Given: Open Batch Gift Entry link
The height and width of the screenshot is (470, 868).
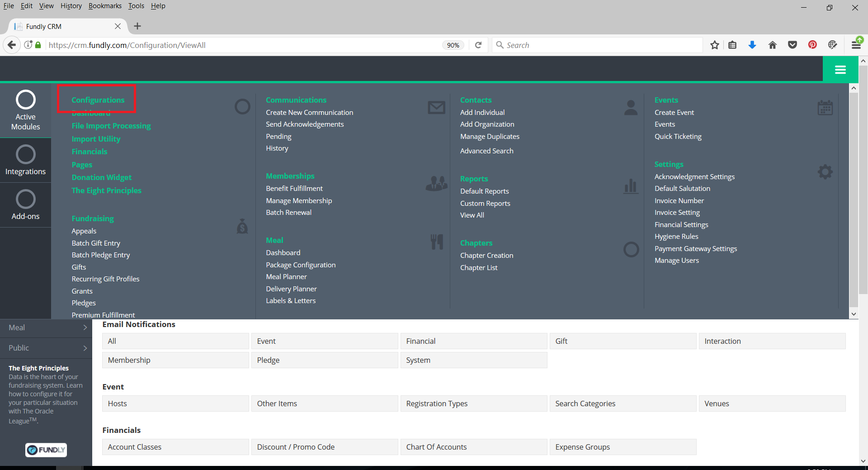Looking at the screenshot, I should tap(96, 243).
